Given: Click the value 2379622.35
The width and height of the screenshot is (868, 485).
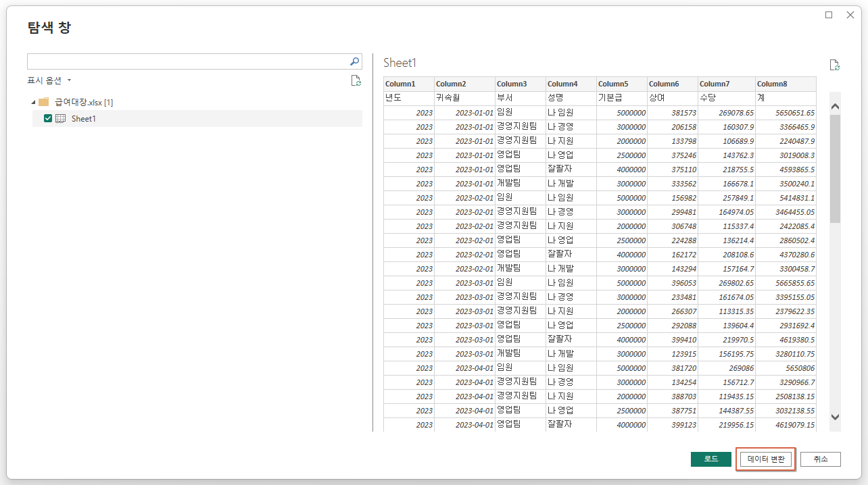Looking at the screenshot, I should 794,311.
